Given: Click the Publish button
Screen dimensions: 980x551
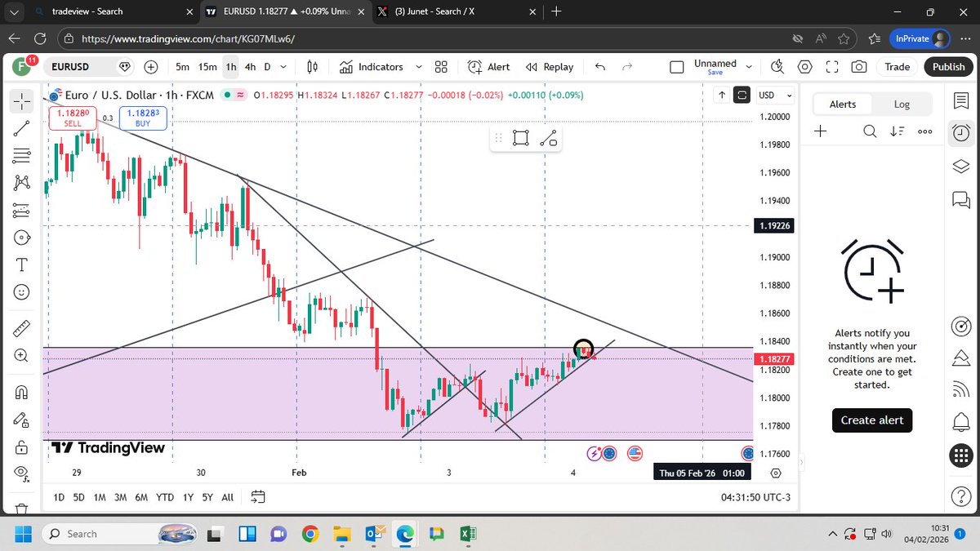Looking at the screenshot, I should point(948,67).
